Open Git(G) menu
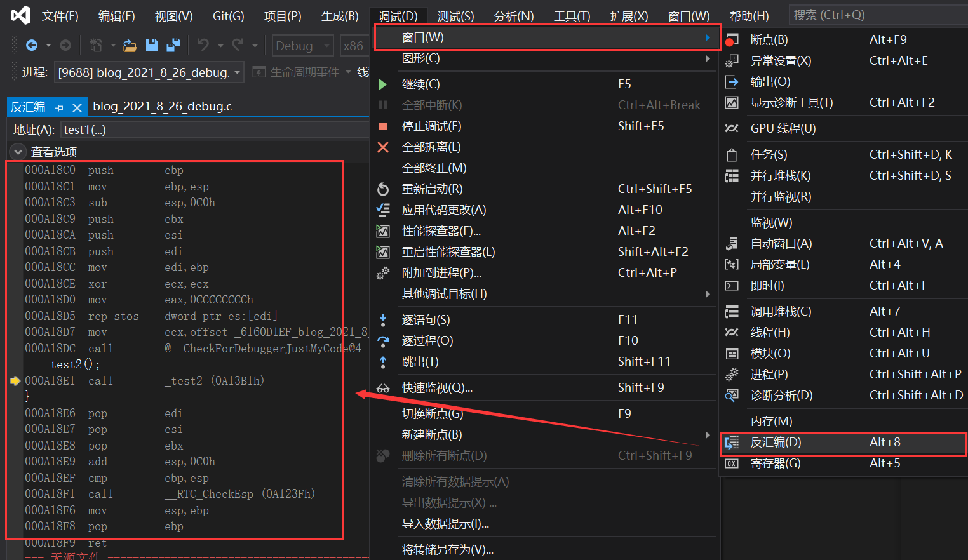968x560 pixels. tap(228, 16)
